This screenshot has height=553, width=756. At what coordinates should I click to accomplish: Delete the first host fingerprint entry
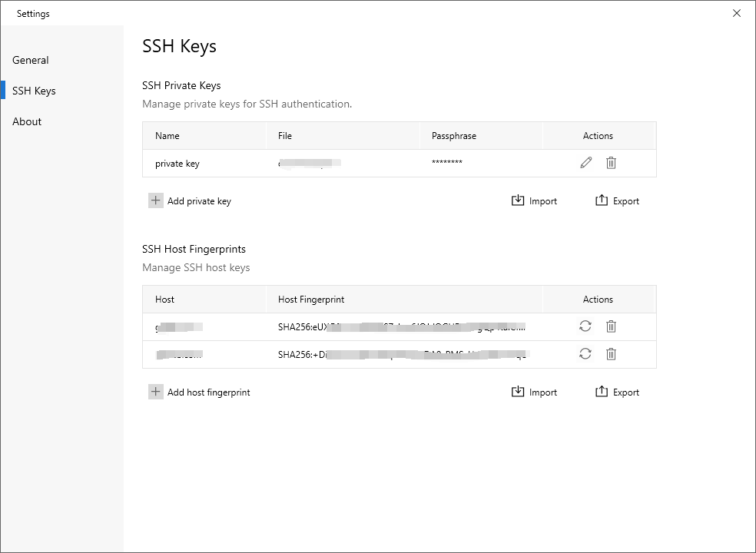611,326
